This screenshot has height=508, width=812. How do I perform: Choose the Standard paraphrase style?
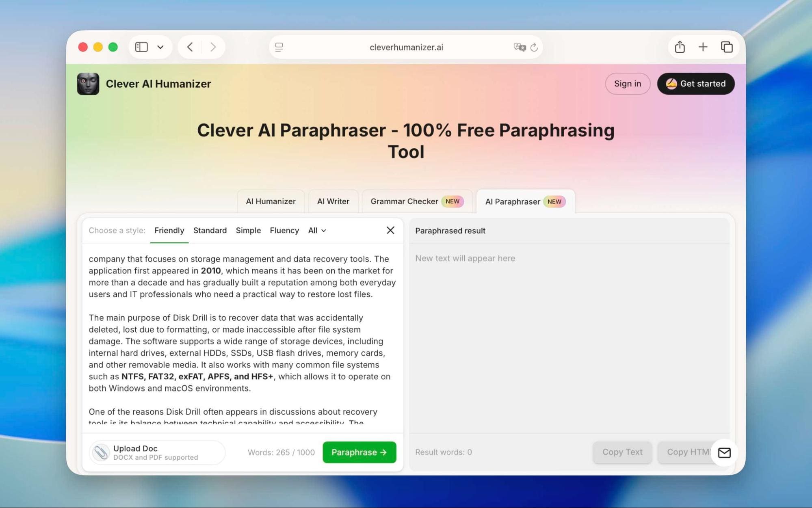[x=210, y=231]
